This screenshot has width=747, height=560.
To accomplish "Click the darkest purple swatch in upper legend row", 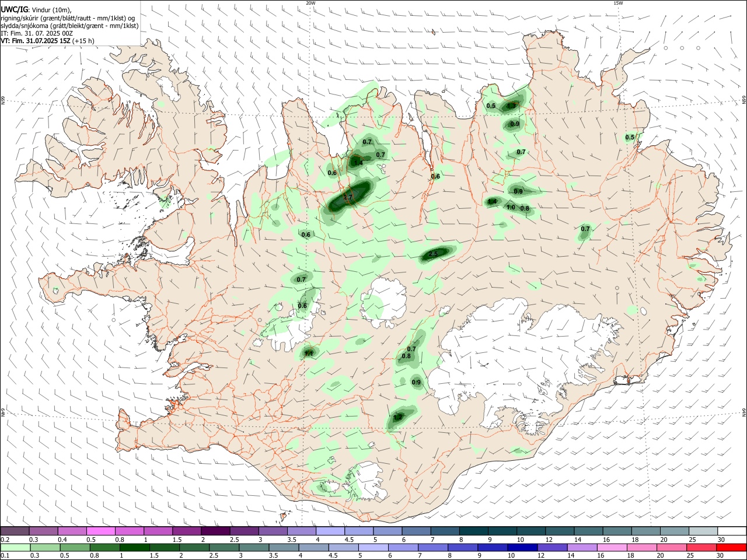I will pyautogui.click(x=215, y=531).
